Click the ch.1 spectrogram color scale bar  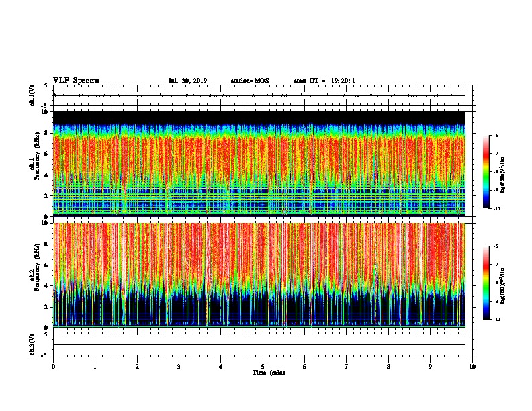click(x=486, y=172)
